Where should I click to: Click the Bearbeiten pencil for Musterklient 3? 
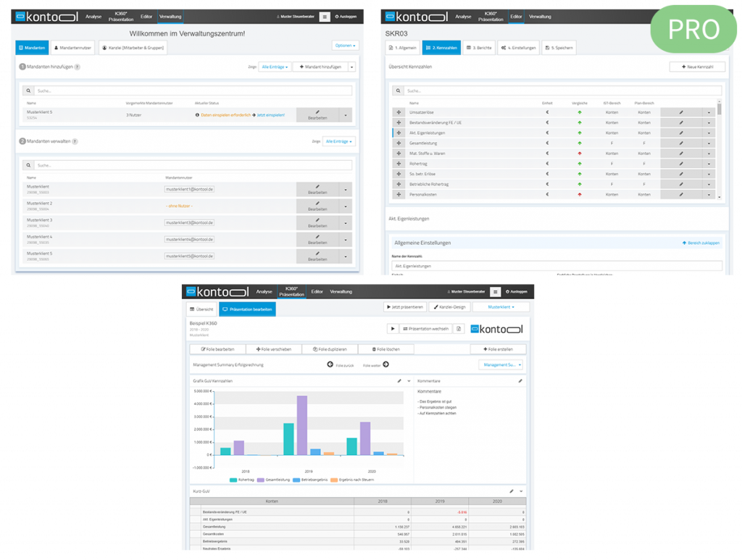coord(317,220)
